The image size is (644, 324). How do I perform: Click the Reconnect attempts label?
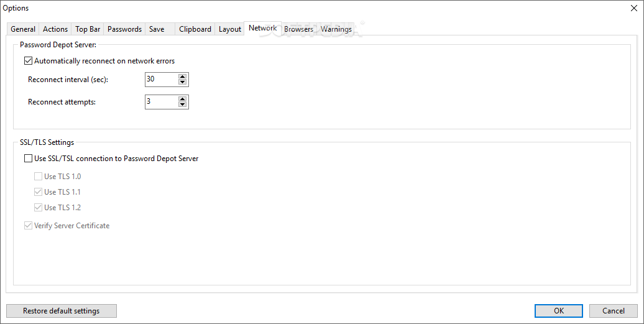[x=62, y=102]
